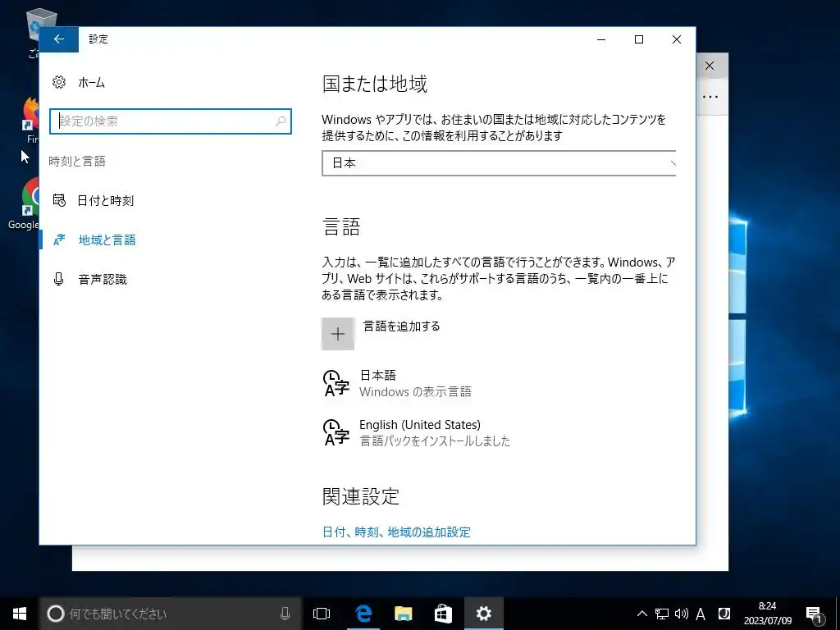Focus the 設定の検索 search field
Image resolution: width=840 pixels, height=630 pixels.
click(x=171, y=121)
